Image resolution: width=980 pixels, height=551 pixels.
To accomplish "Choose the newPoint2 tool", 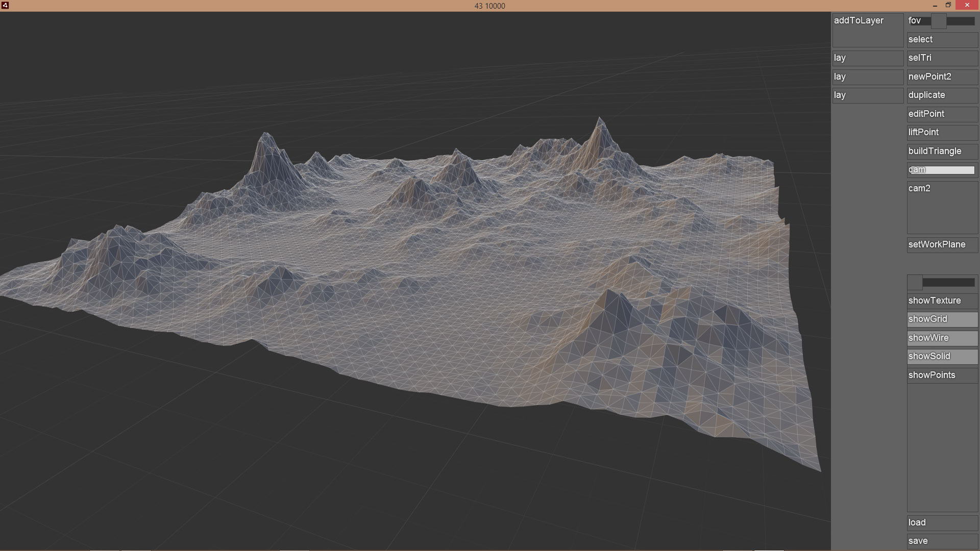I will 942,77.
